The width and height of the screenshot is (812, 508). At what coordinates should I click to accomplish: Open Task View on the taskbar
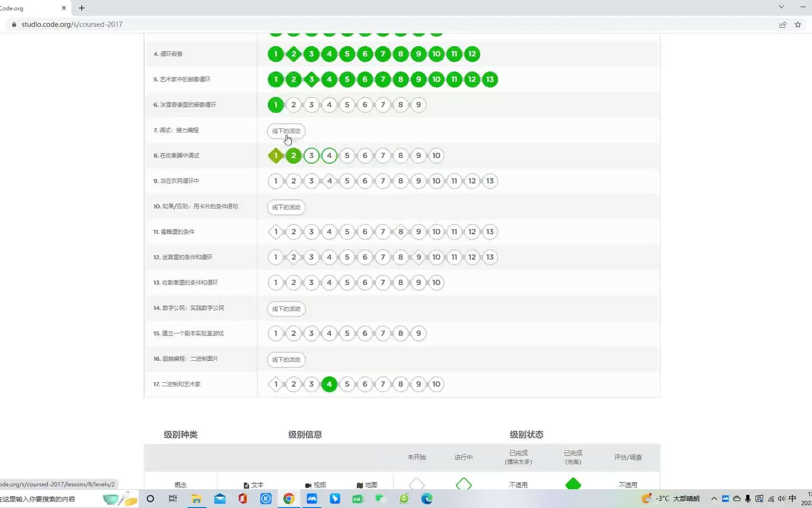[x=173, y=499]
